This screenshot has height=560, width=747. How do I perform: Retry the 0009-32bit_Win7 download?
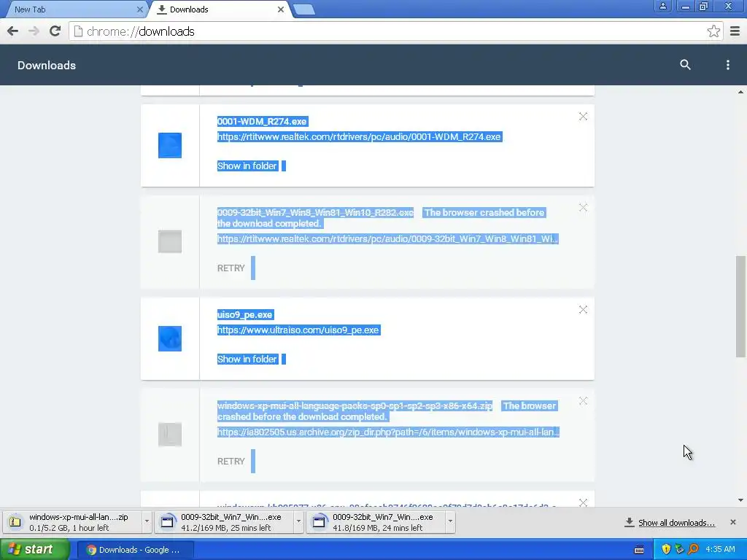coord(231,268)
